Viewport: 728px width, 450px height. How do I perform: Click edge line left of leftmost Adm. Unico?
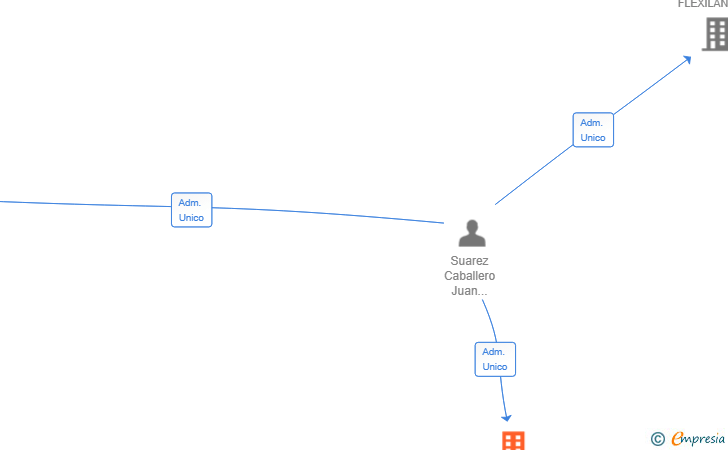[85, 204]
